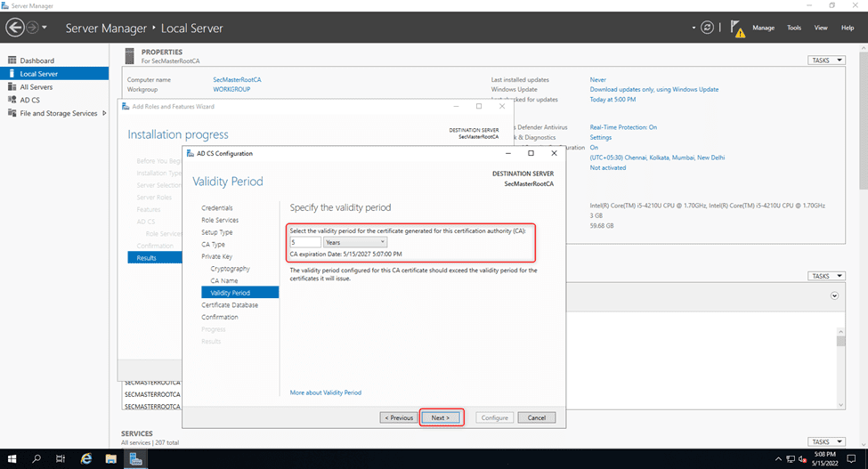Expand the collapsed events panel chevron

pyautogui.click(x=834, y=295)
